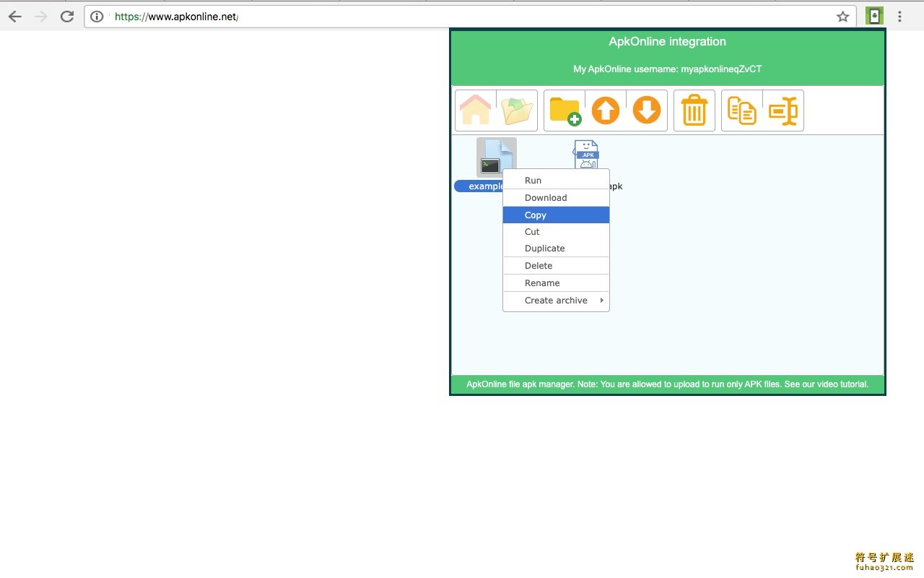Click the address bar URL field
Viewport: 924px width, 578px height.
470,17
